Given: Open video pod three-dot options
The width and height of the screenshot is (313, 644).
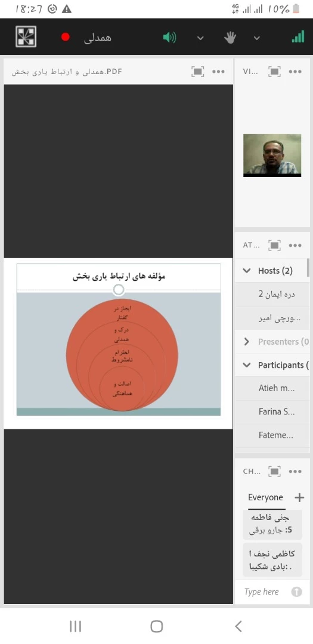Looking at the screenshot, I should pyautogui.click(x=295, y=72).
